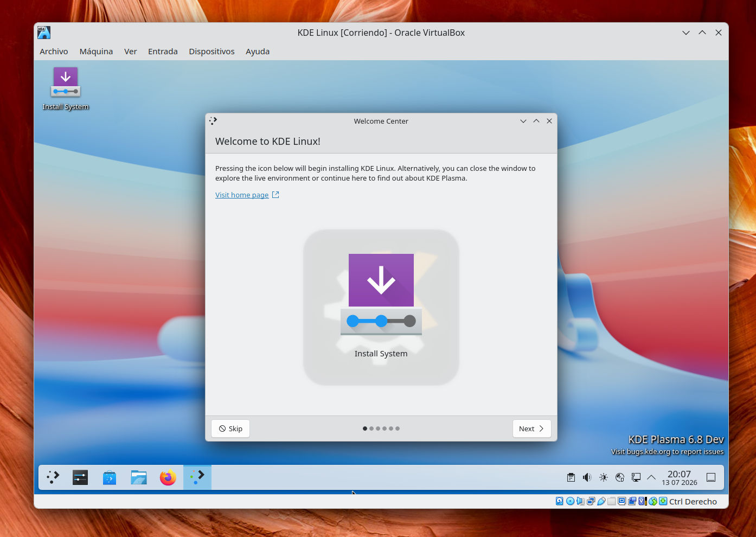Open the Dolphin file manager from the taskbar
Viewport: 756px width, 537px height.
(x=139, y=477)
